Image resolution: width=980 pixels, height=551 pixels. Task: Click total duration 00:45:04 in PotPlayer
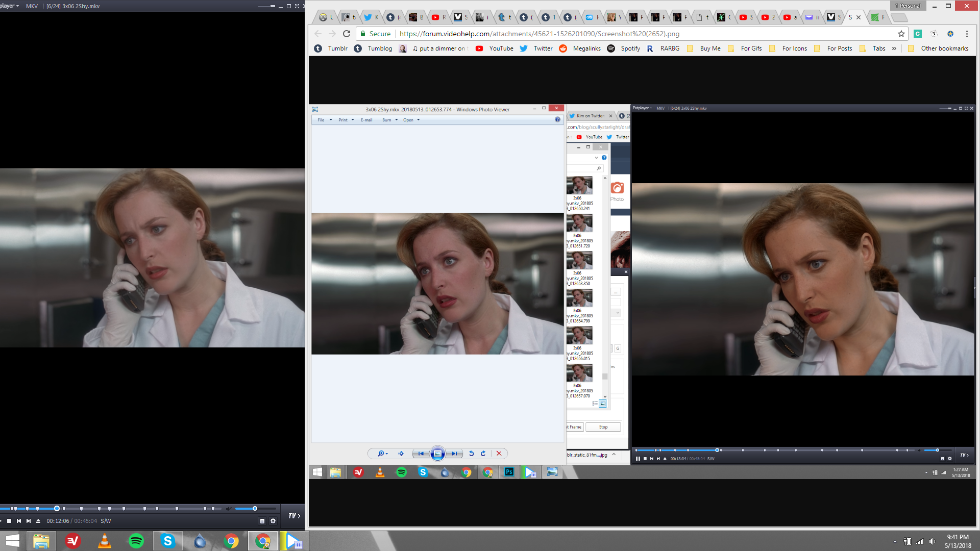pos(85,521)
